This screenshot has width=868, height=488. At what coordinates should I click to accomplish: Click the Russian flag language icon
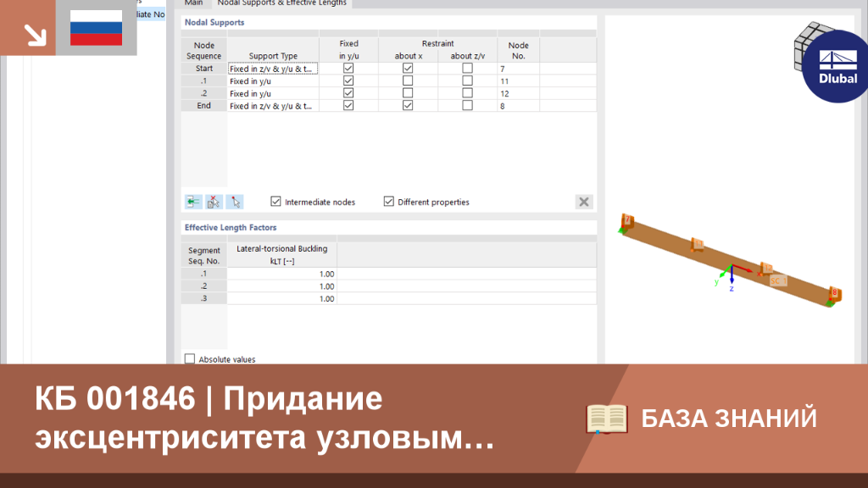tap(97, 28)
